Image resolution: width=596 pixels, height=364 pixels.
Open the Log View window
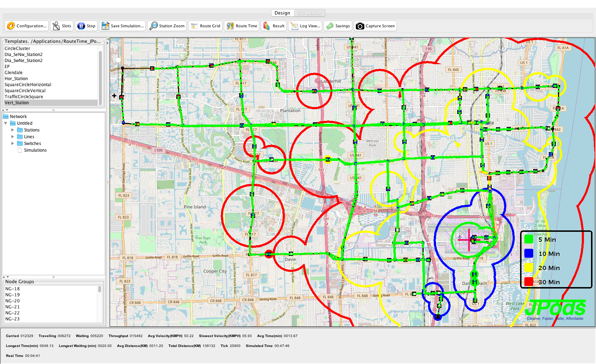[305, 26]
